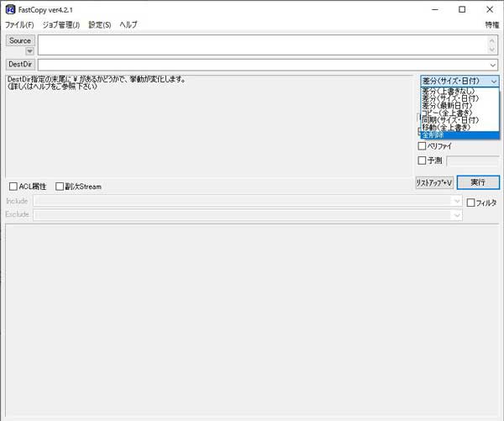Open the ジョブ管理(J) menu
This screenshot has height=421, width=504.
coord(61,24)
